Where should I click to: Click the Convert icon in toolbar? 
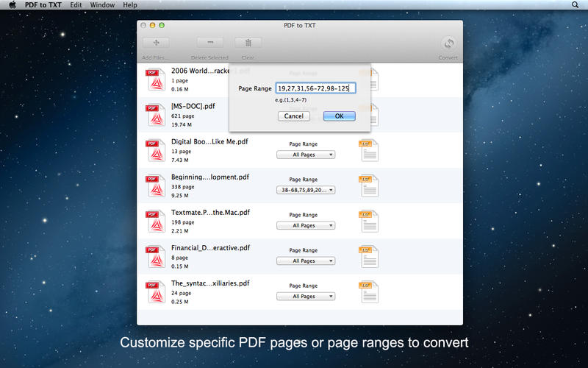(448, 43)
